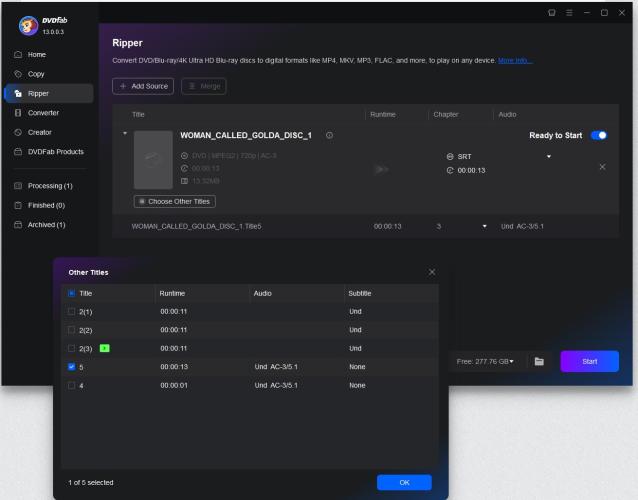Uncheck the title 5 checkbox
638x500 pixels.
tap(72, 367)
